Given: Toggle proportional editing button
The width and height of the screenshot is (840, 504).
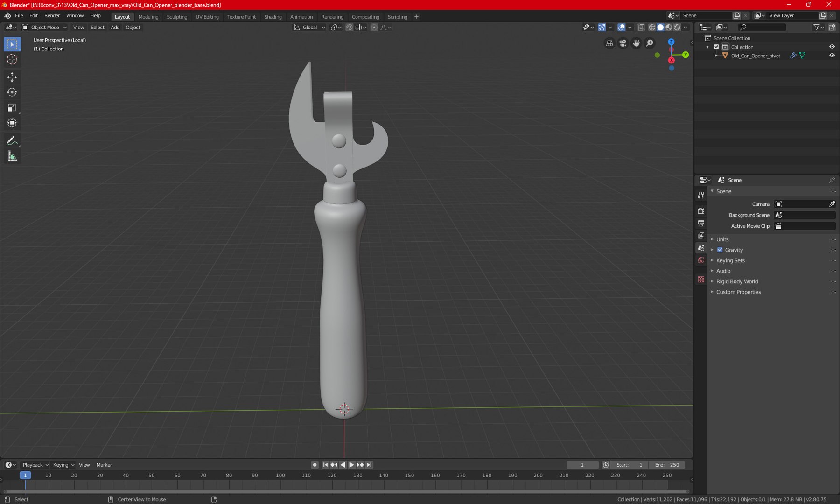Looking at the screenshot, I should pos(374,28).
